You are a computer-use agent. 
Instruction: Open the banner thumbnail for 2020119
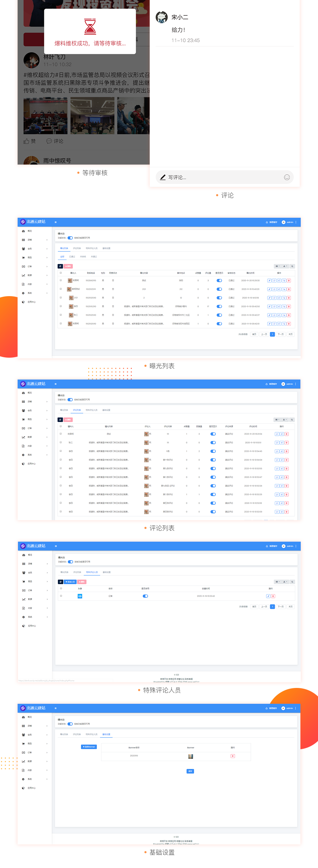click(x=190, y=756)
